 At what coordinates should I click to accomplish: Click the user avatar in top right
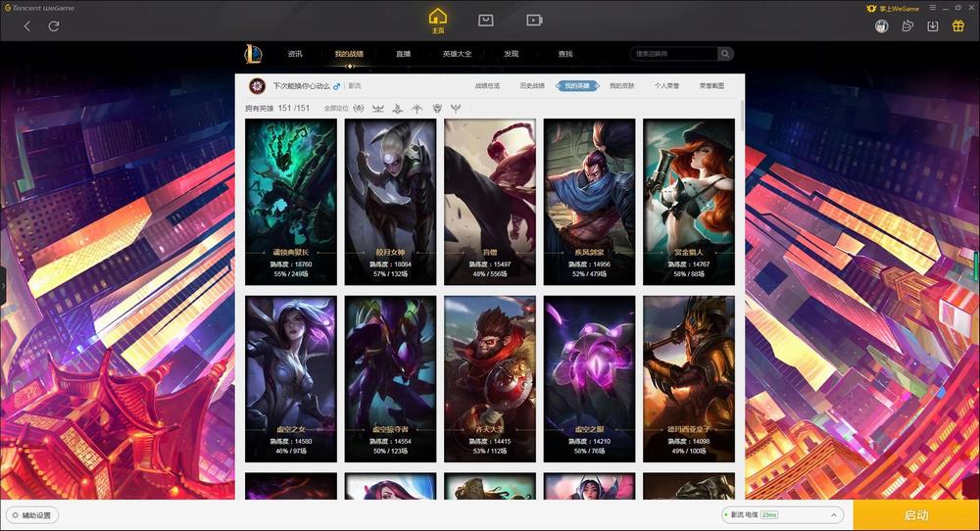[x=882, y=25]
